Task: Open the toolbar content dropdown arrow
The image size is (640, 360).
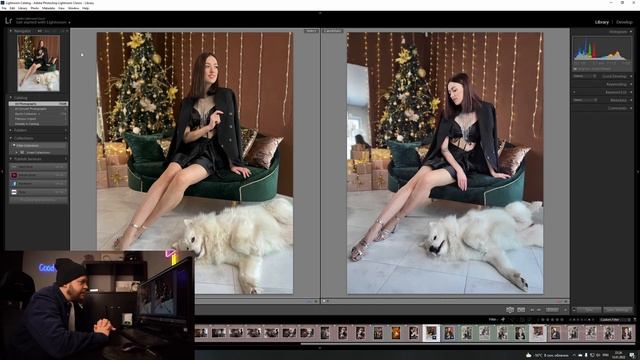Action: click(x=565, y=310)
